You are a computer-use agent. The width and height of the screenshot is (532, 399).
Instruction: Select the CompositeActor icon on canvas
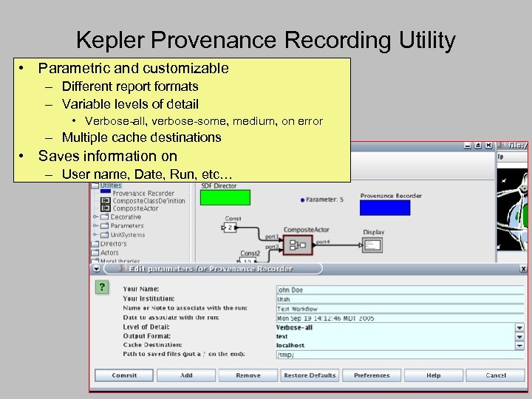click(x=298, y=245)
